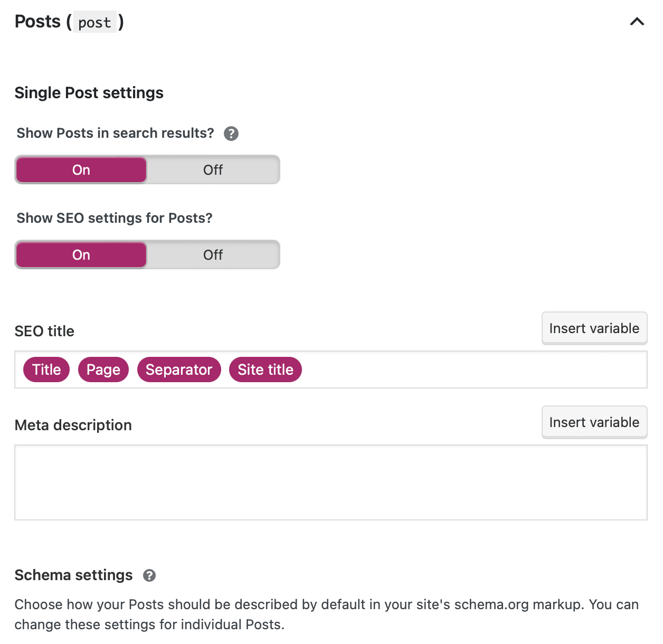Disable SEO settings for Posts
The width and height of the screenshot is (663, 644).
212,254
